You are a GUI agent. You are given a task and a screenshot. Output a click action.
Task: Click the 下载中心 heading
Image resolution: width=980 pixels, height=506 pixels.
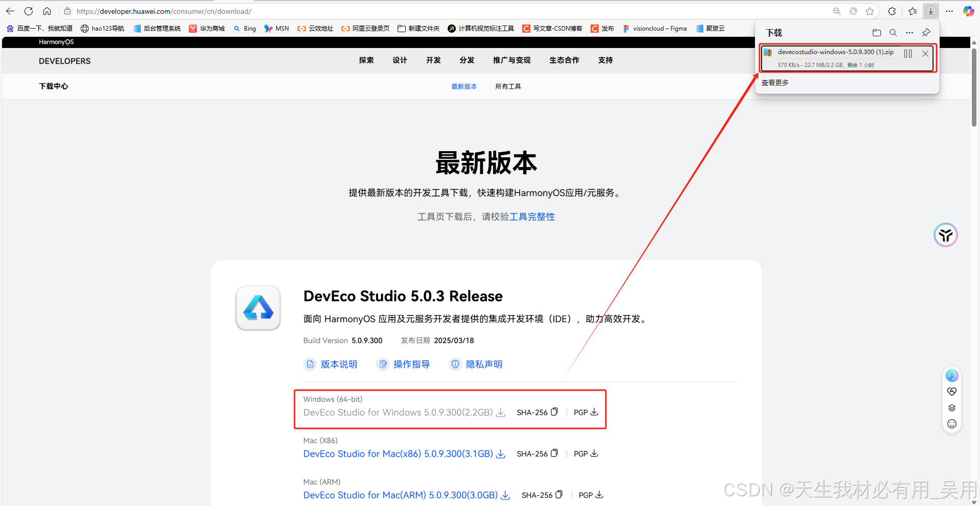[54, 86]
